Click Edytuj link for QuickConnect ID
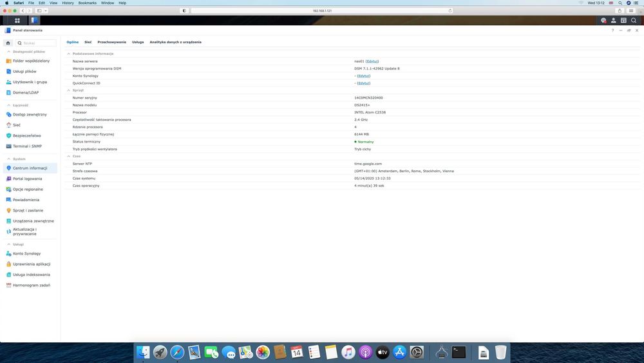The image size is (644, 363). tap(364, 83)
